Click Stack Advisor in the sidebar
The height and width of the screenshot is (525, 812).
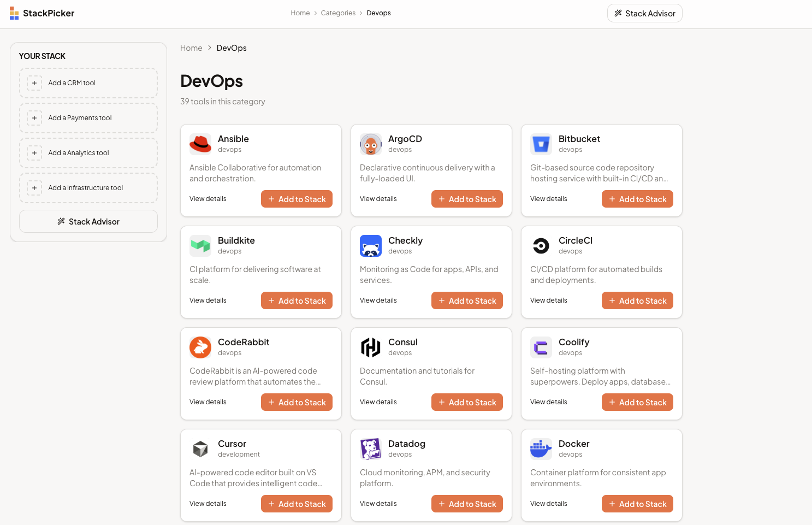point(88,221)
